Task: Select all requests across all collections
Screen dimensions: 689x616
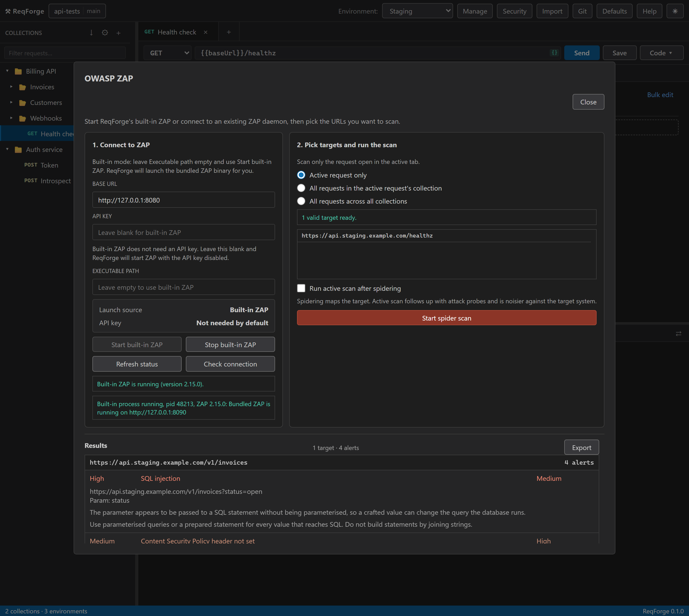Action: [x=301, y=201]
